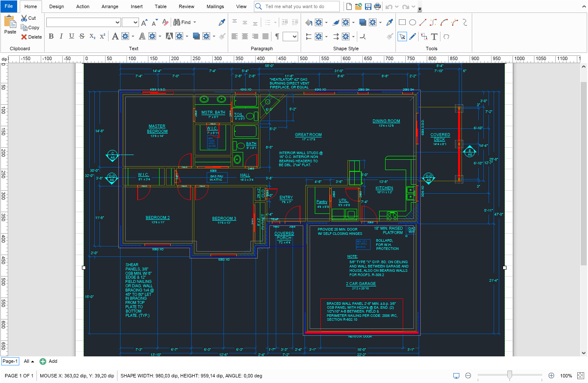
Task: Click the shape fill paint bucket icon
Action: [x=309, y=22]
